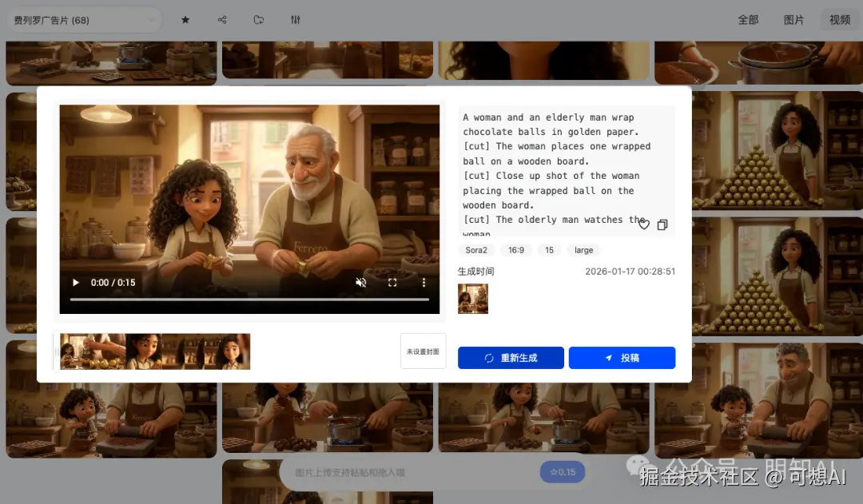The height and width of the screenshot is (504, 863).
Task: Click the 2026-01-17 00:28:51 timestamp
Action: click(x=630, y=272)
